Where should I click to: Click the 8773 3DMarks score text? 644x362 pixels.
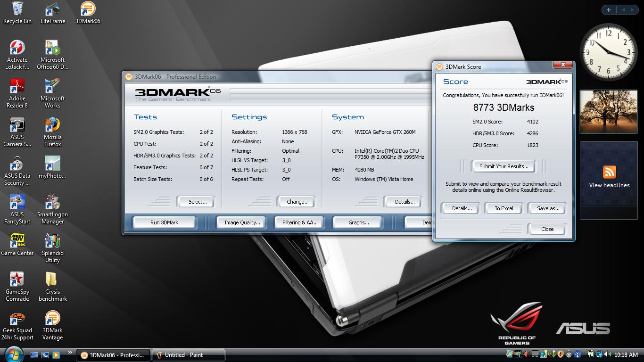click(504, 107)
